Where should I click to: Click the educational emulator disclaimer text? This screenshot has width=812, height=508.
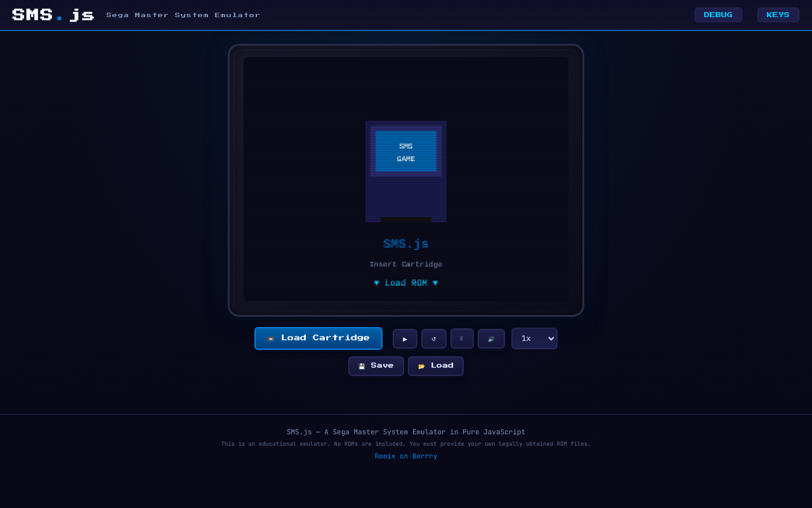pos(406,444)
